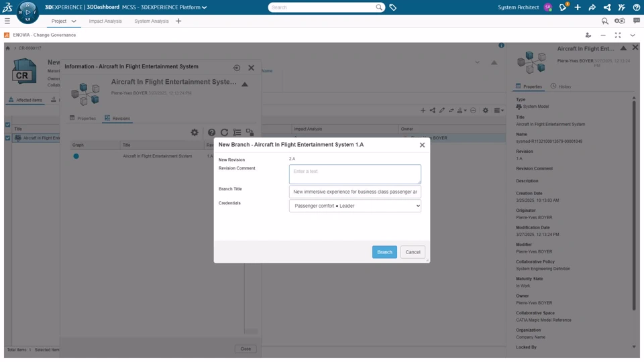
Task: Open the History tab in right panel
Action: pyautogui.click(x=561, y=86)
